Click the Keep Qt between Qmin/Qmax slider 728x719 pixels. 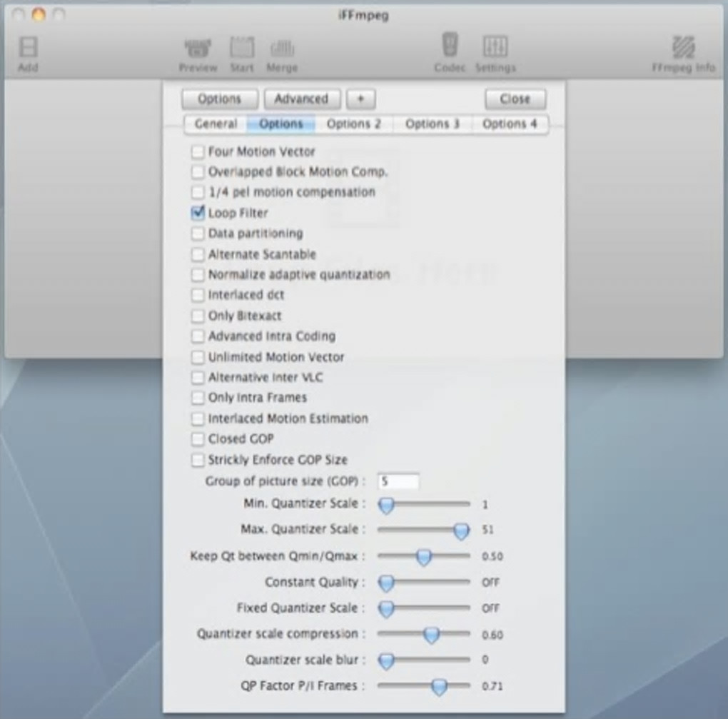(x=423, y=556)
